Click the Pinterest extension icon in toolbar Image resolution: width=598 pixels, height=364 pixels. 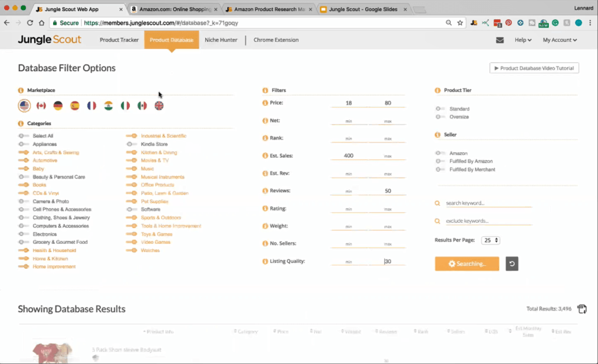509,23
